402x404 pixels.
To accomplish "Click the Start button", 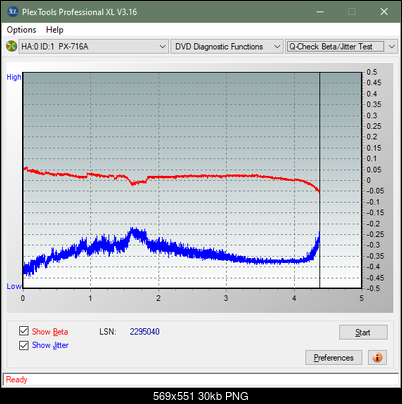I will click(x=363, y=332).
